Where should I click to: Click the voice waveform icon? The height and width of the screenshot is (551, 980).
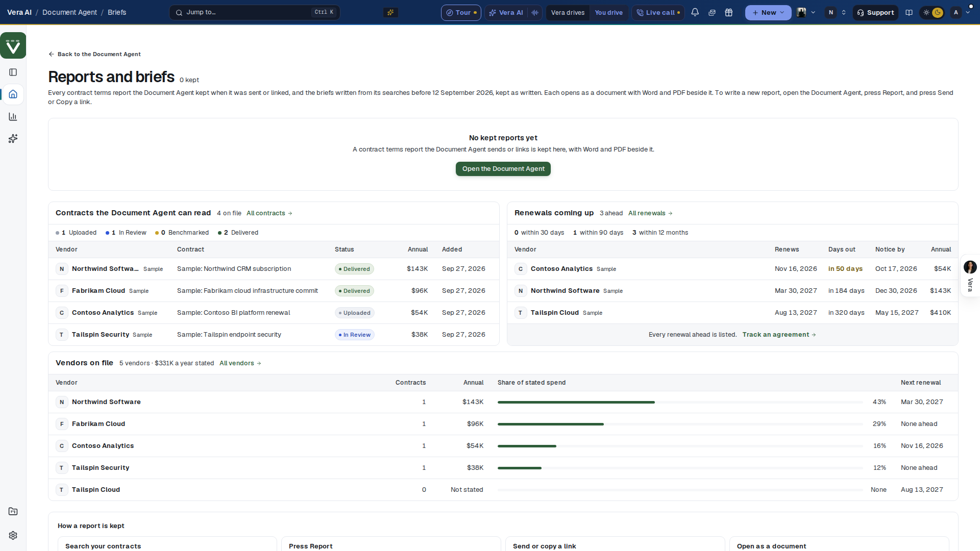click(534, 12)
